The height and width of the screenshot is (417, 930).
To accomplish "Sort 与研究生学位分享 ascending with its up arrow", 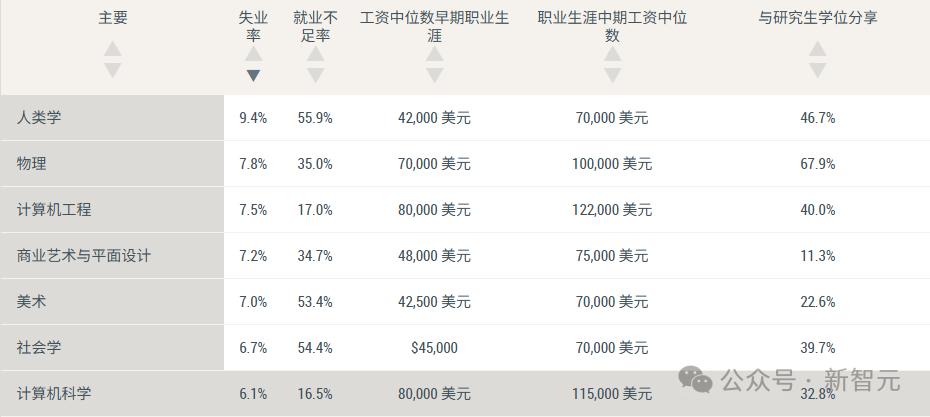I will pos(818,48).
